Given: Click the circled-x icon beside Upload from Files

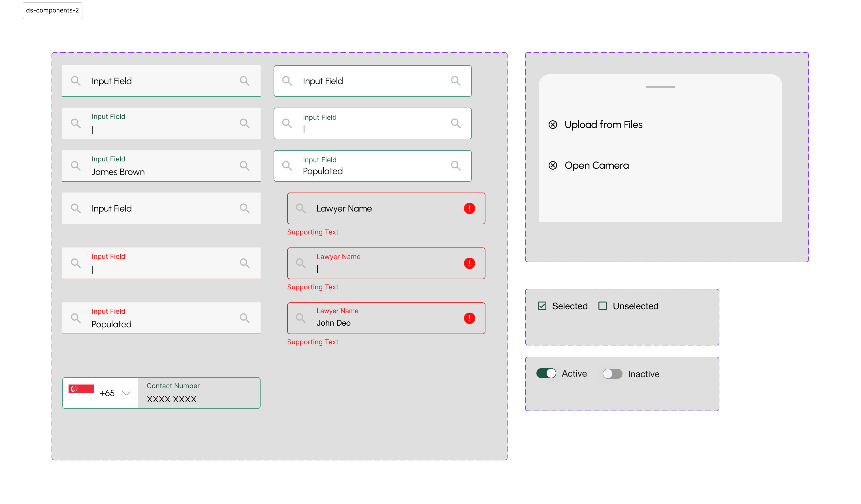Looking at the screenshot, I should pos(553,125).
